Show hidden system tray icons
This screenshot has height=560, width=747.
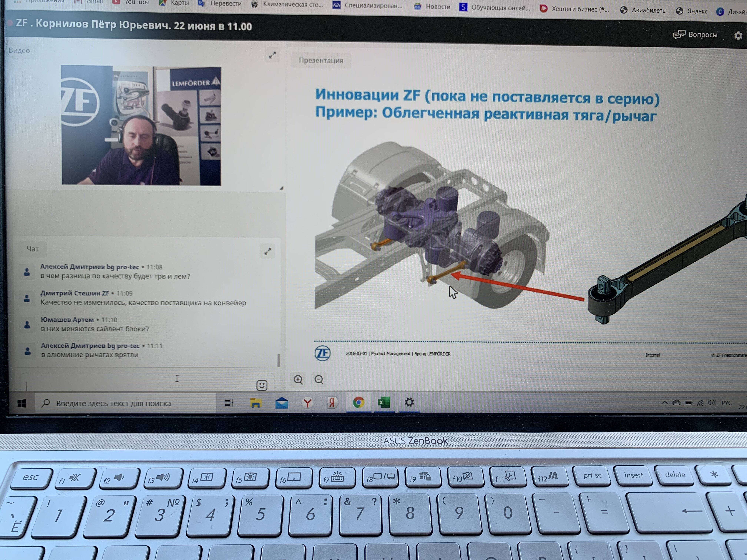point(664,403)
